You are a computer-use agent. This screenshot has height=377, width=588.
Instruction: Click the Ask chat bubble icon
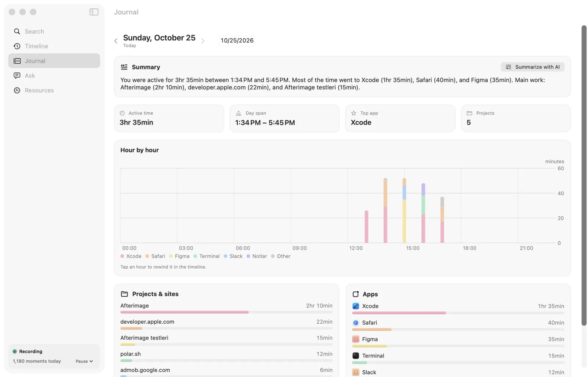17,76
